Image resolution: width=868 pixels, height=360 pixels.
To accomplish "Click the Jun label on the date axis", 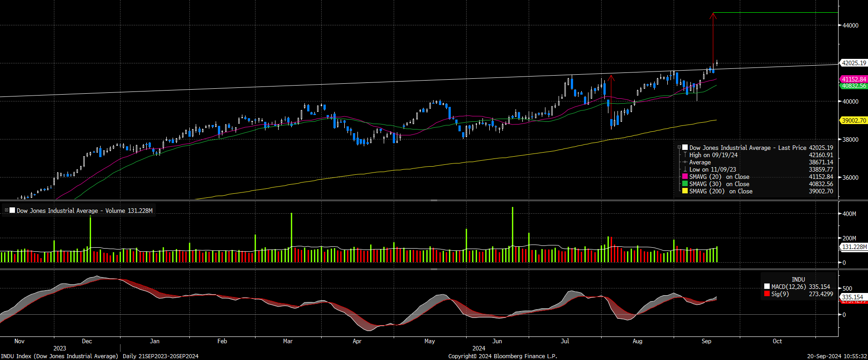I will tap(497, 341).
